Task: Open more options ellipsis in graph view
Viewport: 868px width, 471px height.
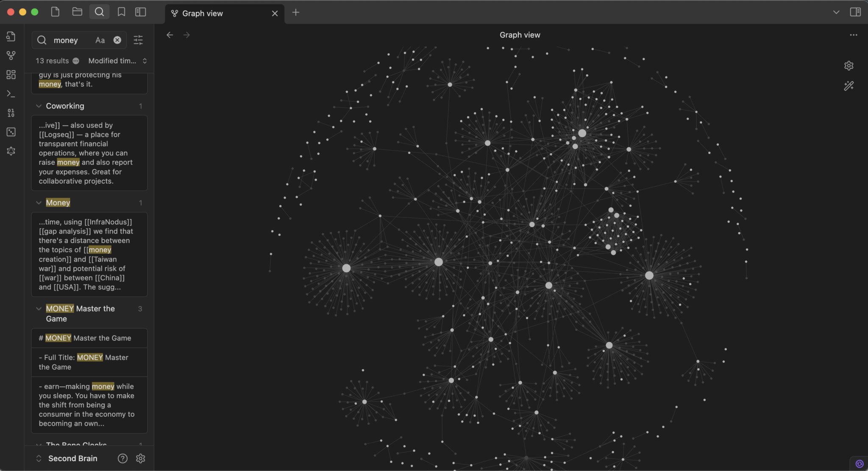Action: click(854, 35)
